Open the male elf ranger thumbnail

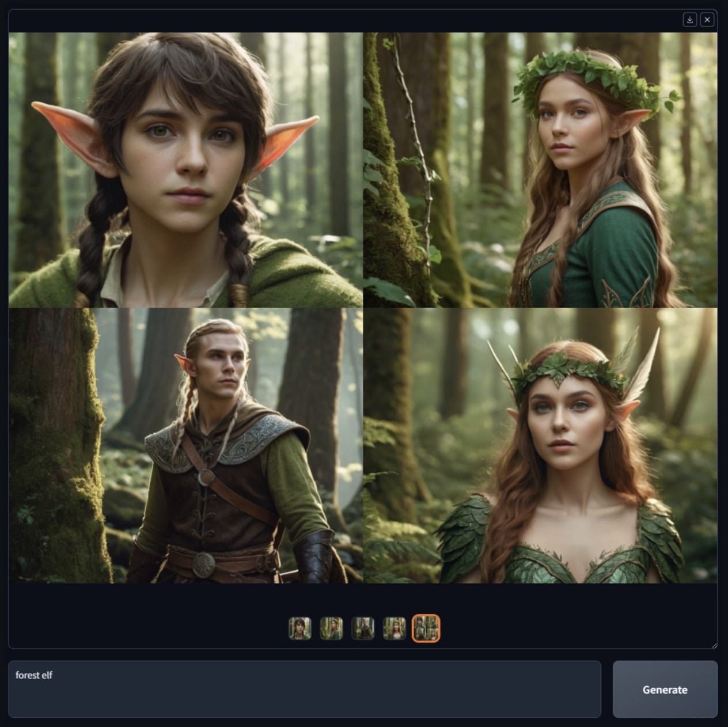(363, 628)
